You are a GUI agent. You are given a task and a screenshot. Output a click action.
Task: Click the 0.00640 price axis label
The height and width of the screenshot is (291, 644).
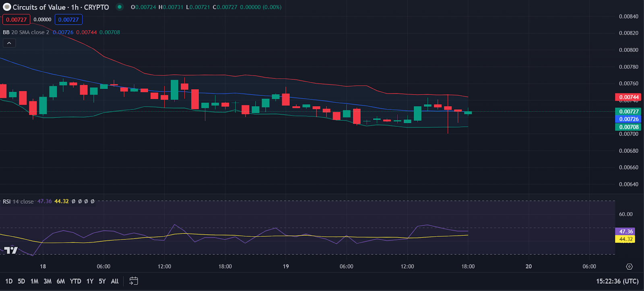tap(628, 184)
